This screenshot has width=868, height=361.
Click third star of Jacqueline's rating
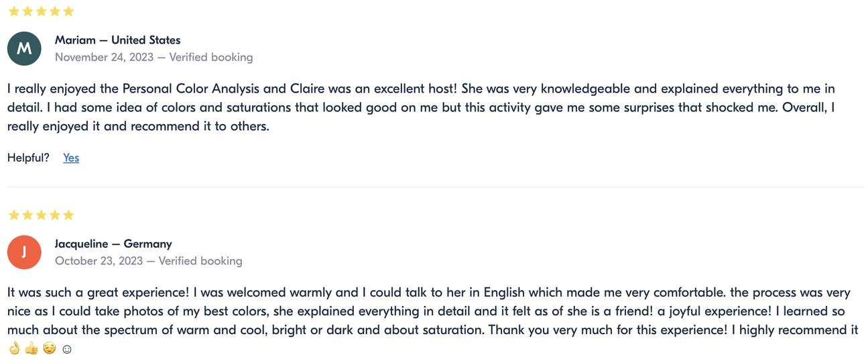tap(41, 215)
